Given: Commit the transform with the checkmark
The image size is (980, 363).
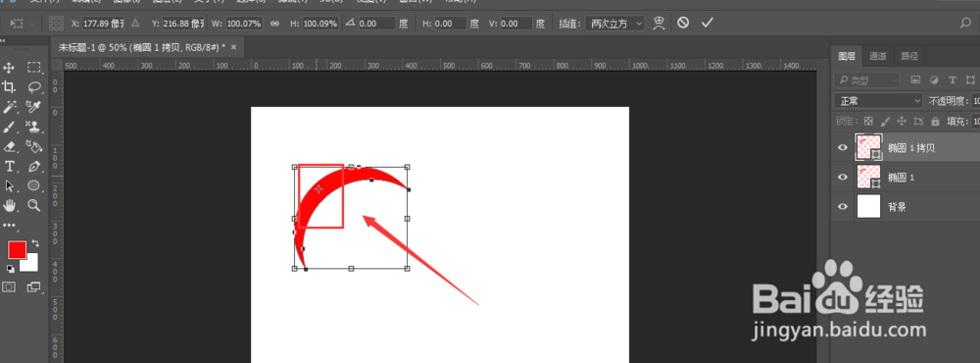Looking at the screenshot, I should pyautogui.click(x=707, y=23).
